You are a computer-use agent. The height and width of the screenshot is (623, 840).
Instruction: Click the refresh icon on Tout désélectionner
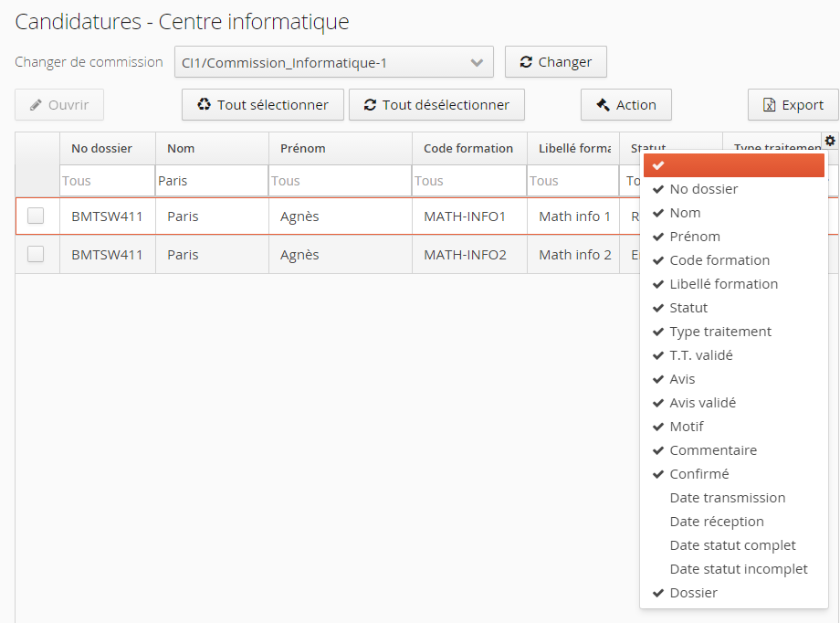[x=370, y=105]
